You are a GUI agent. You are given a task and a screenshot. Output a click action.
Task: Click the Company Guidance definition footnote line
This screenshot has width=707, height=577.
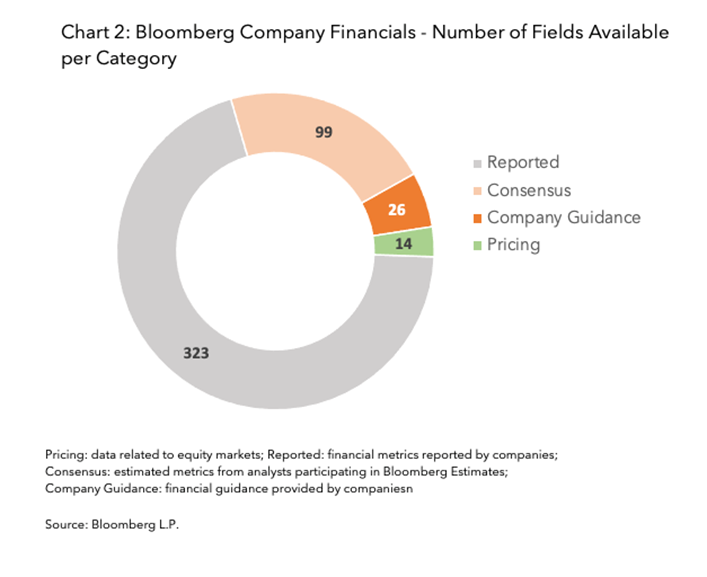[x=229, y=489]
